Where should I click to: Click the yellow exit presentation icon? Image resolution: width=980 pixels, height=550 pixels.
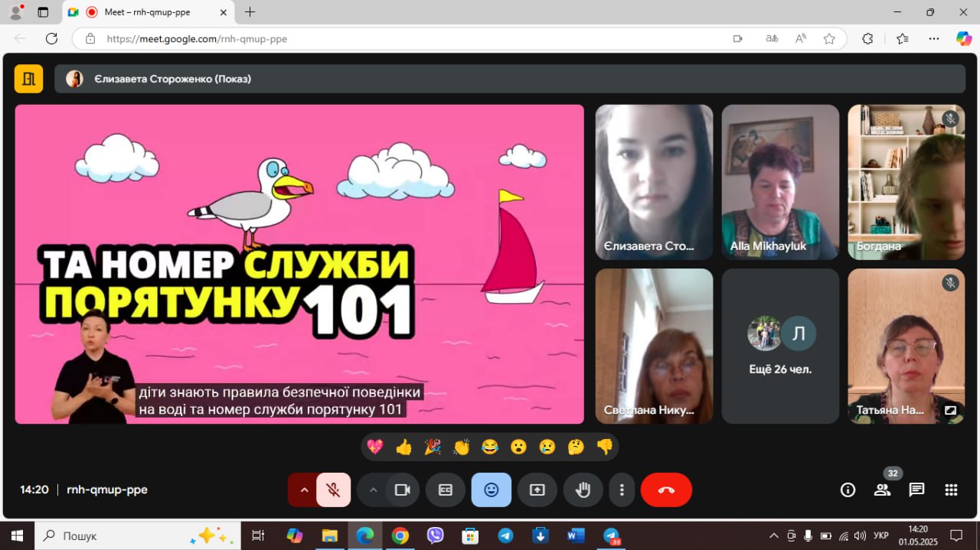pos(29,79)
